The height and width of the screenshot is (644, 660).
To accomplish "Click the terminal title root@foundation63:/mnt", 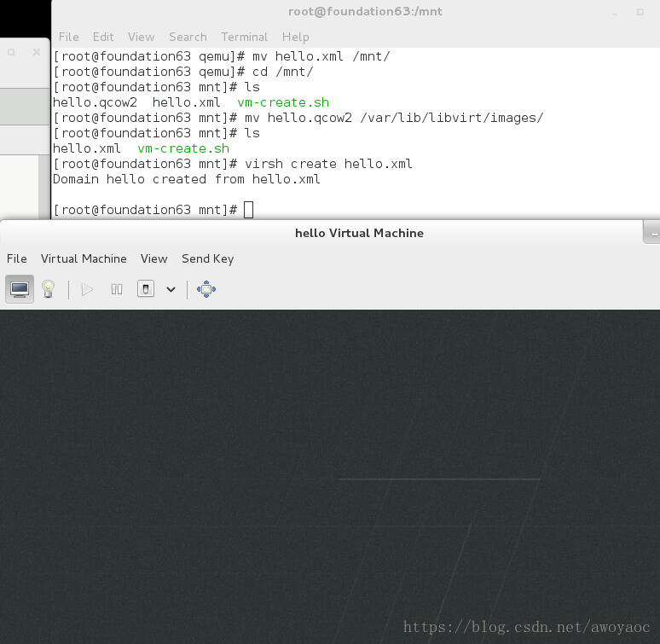I will pyautogui.click(x=365, y=11).
